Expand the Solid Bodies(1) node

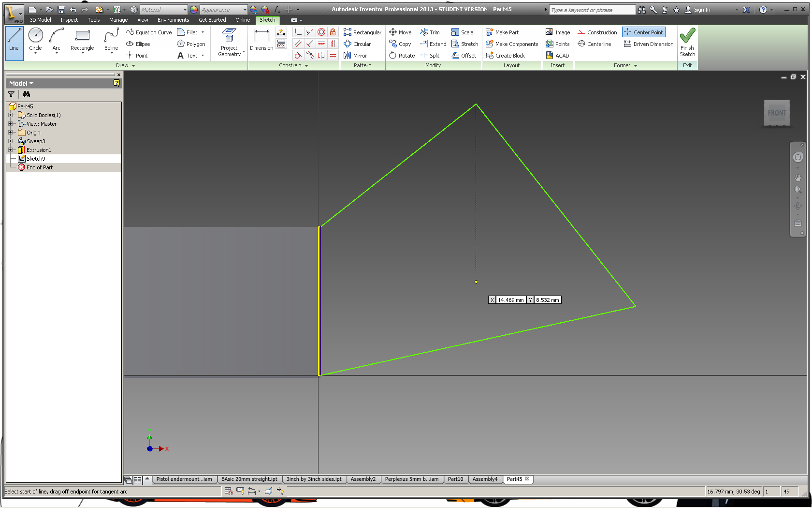pos(10,115)
